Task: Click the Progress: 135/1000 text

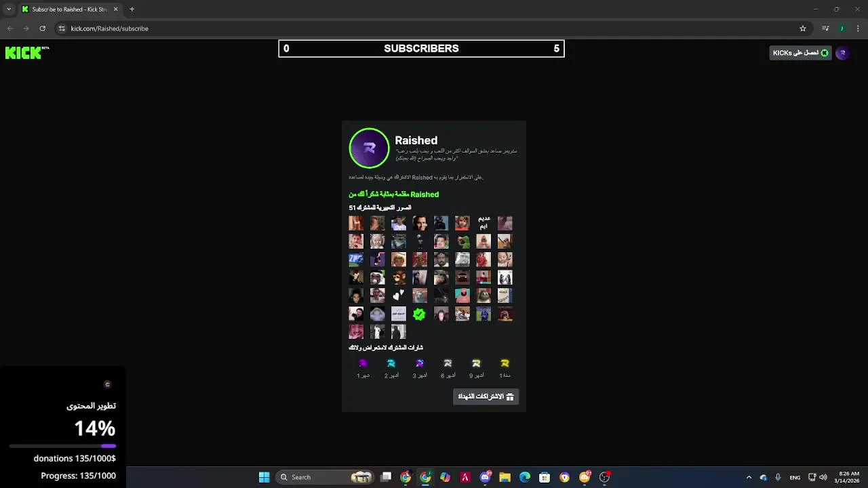Action: coord(78,476)
